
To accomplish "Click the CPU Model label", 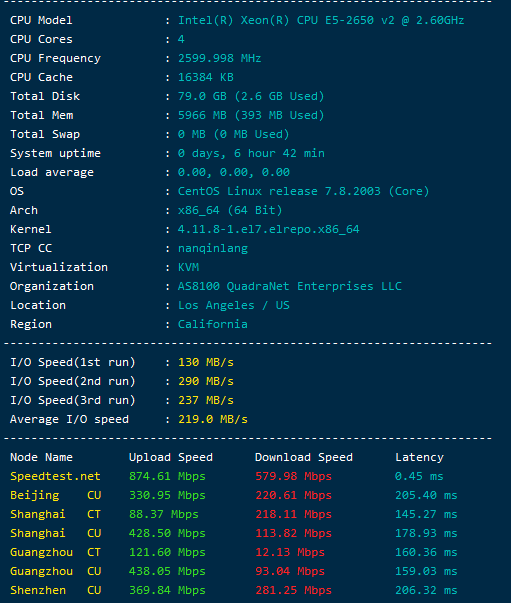I will point(41,20).
